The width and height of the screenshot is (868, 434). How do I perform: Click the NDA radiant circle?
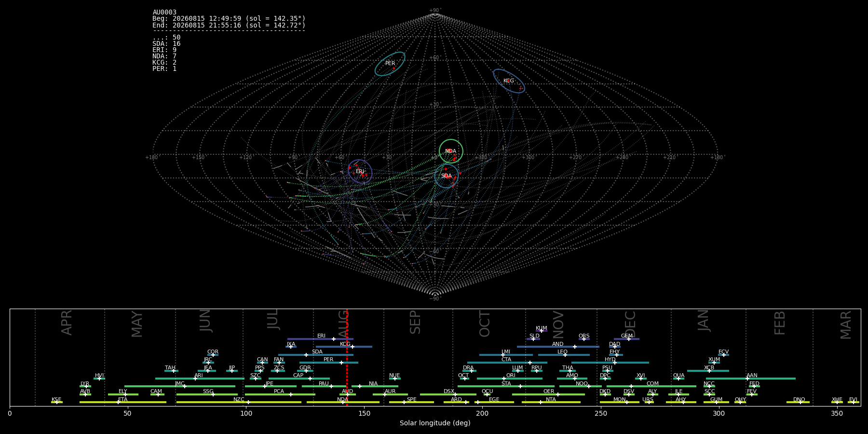tap(451, 151)
